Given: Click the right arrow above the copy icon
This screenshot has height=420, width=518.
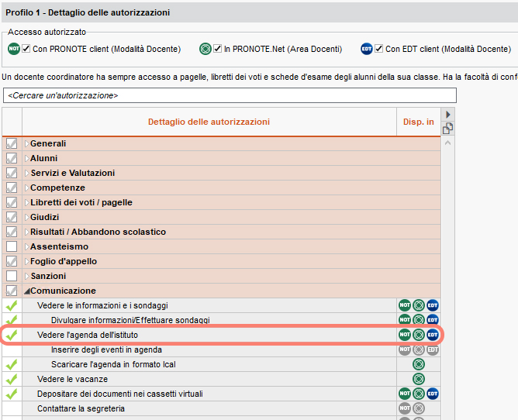Looking at the screenshot, I should (x=448, y=115).
